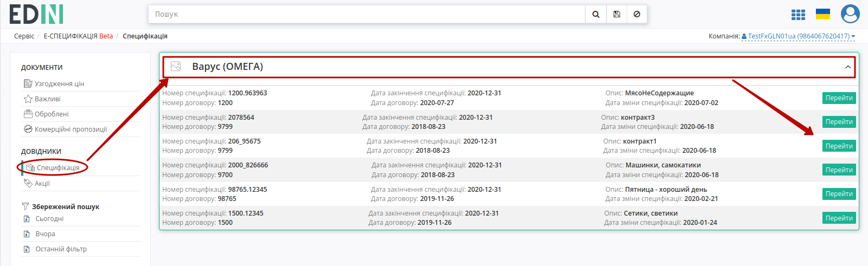868x266 pixels.
Task: Click specification number 206_95675
Action: (x=244, y=141)
